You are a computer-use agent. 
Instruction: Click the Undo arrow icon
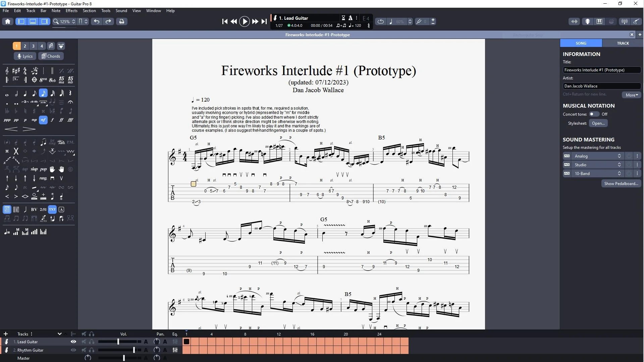coord(97,21)
